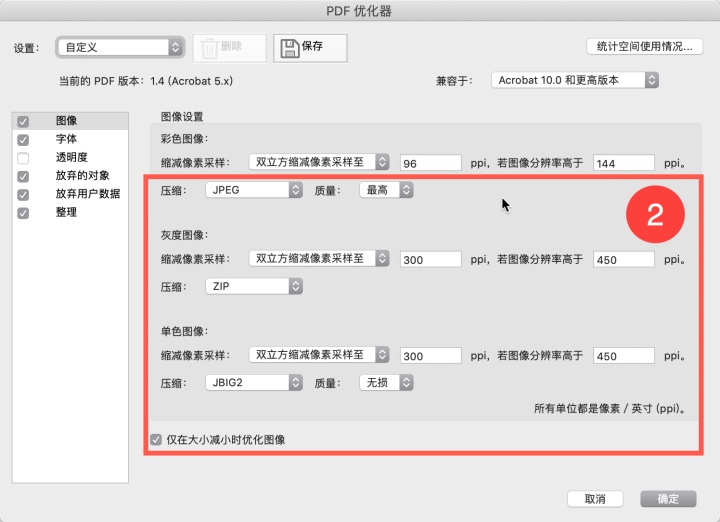720x522 pixels.
Task: Click the 保存 settings button
Action: coord(310,48)
